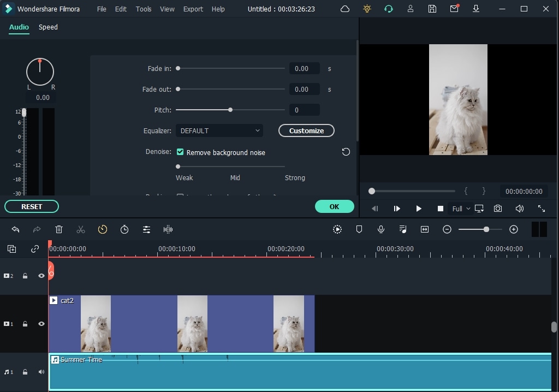
Task: Open the Export menu
Action: tap(193, 9)
